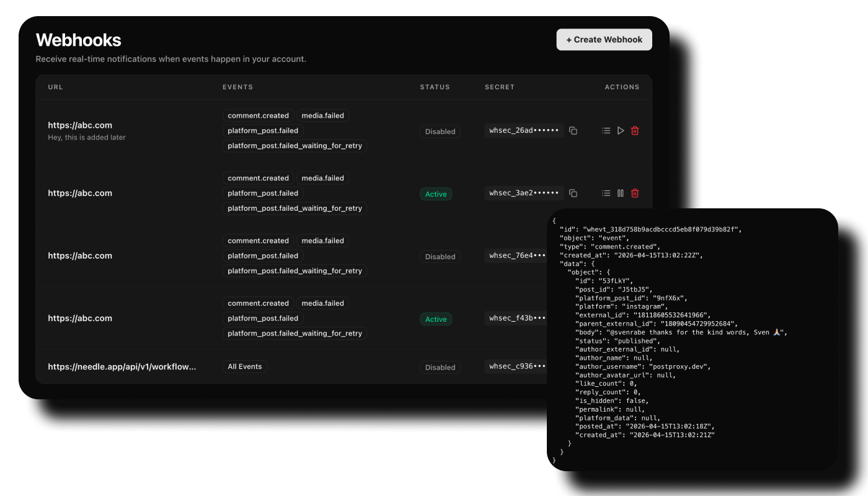The height and width of the screenshot is (496, 868).
Task: Select the "author_username": "postproxy.dev" JSON line
Action: [x=642, y=366]
